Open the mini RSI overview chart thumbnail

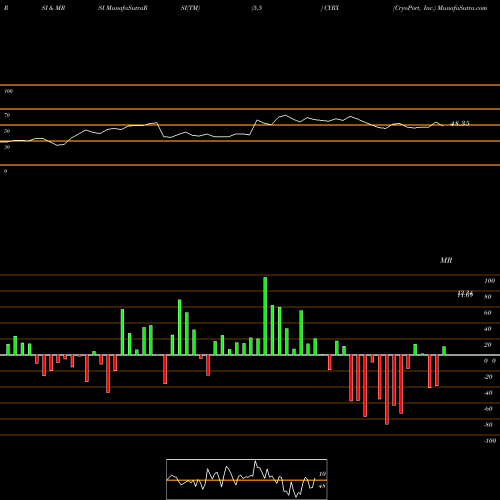[x=247, y=479]
